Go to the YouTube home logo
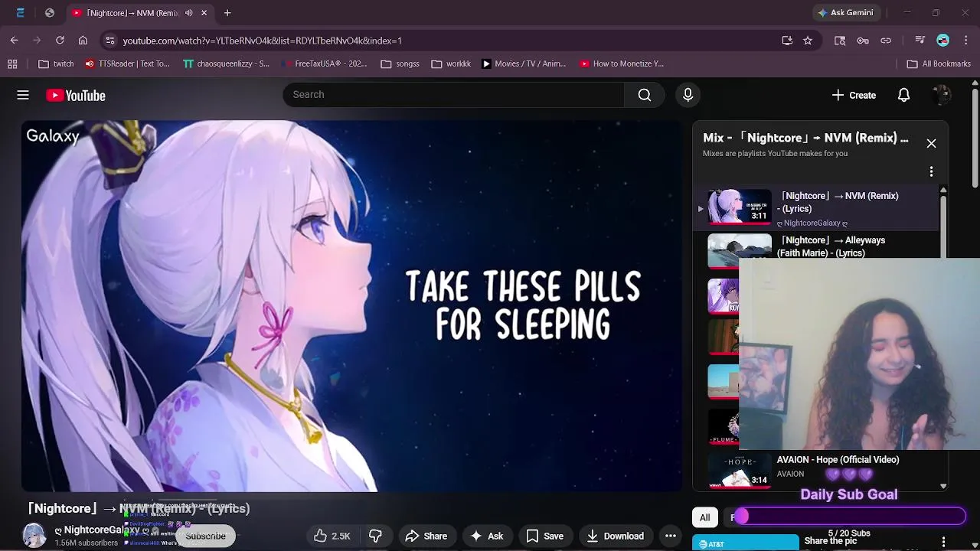Viewport: 980px width, 551px height. 75,95
